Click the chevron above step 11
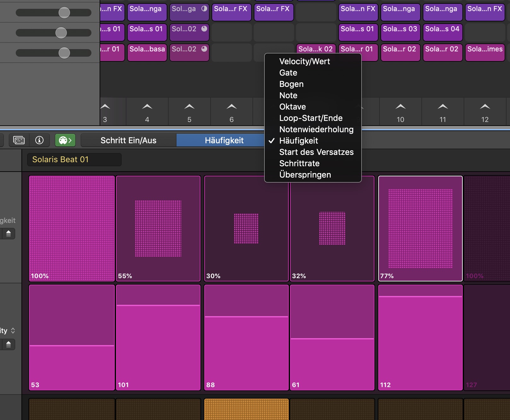This screenshot has width=510, height=420. click(443, 107)
